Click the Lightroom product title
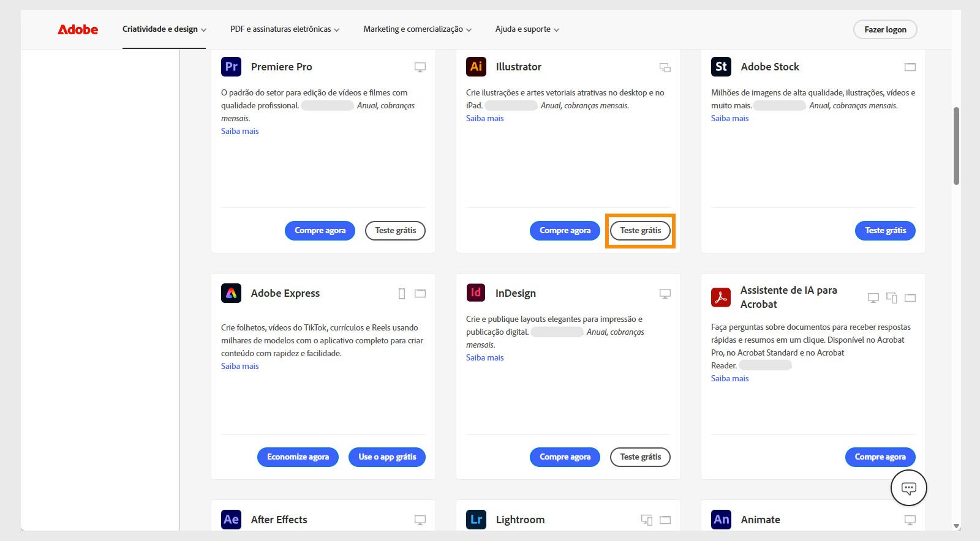 pos(520,520)
